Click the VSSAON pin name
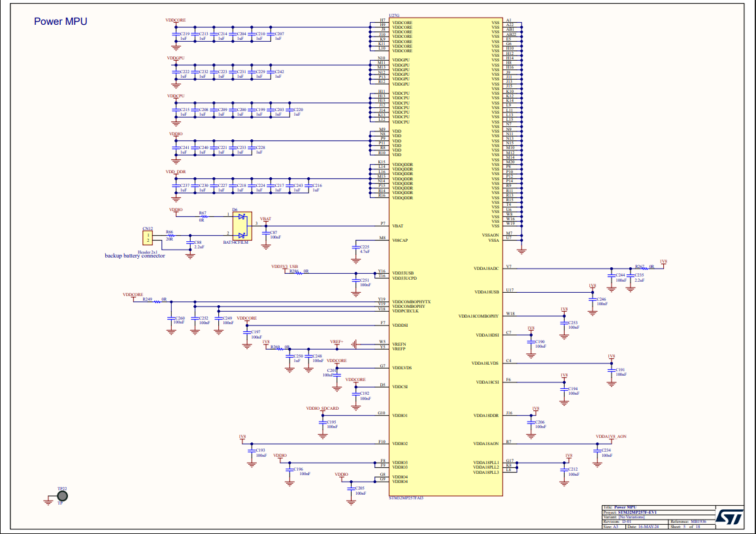 pyautogui.click(x=490, y=235)
